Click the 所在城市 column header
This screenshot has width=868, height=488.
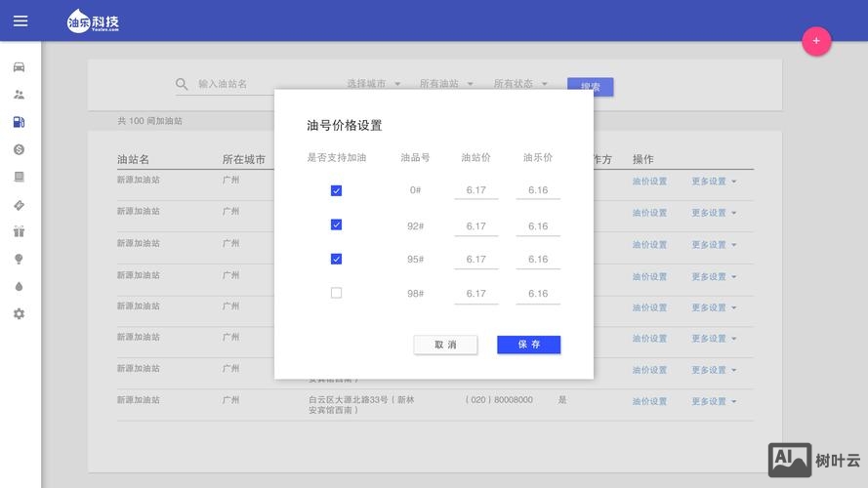tap(243, 159)
